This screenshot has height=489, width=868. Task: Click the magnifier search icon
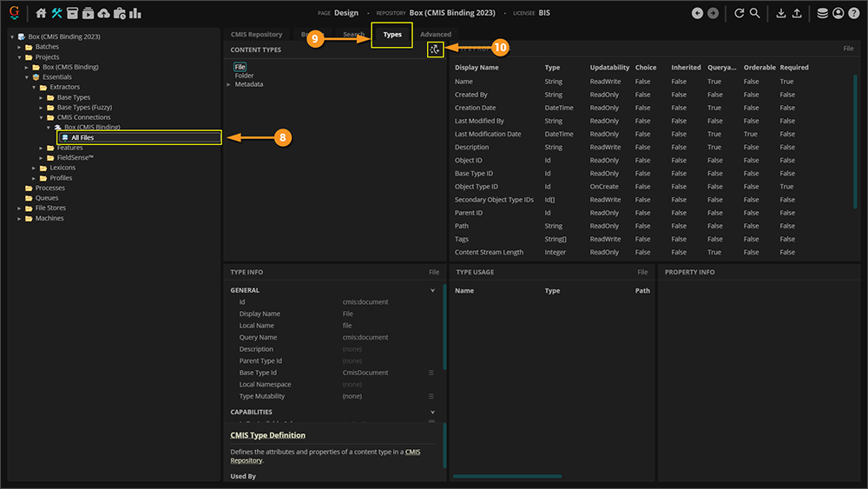755,13
